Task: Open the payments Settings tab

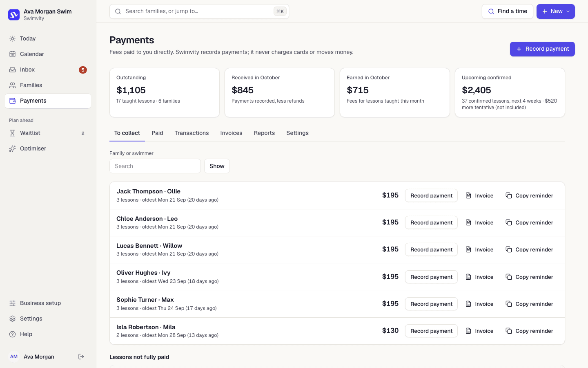Action: pyautogui.click(x=297, y=133)
